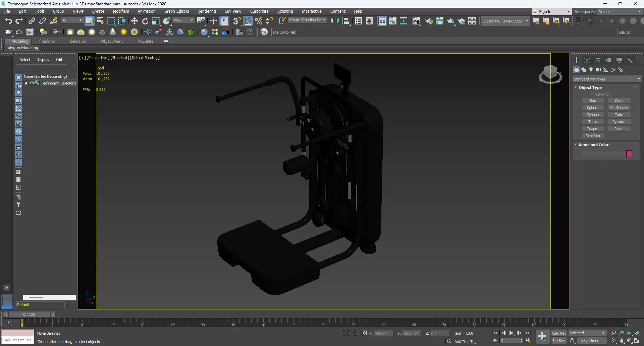Switch Create panel to Lights category
Screen dimensions: 644x346
(591, 70)
